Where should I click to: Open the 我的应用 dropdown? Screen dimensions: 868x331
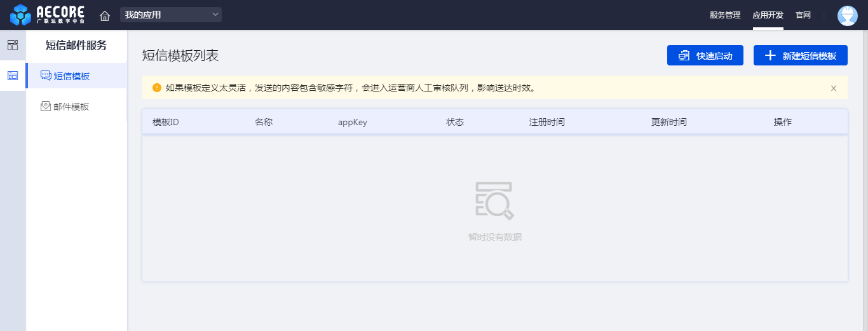pos(170,15)
